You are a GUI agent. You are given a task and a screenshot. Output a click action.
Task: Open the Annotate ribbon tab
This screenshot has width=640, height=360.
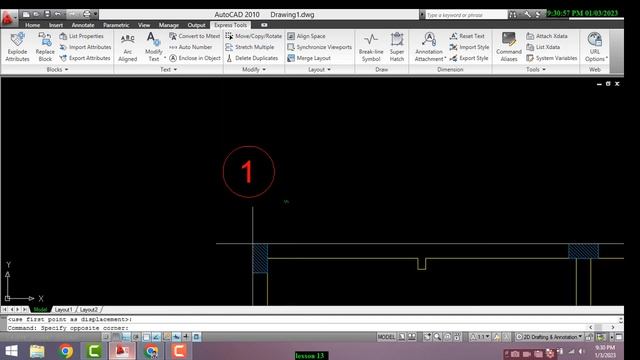point(83,25)
